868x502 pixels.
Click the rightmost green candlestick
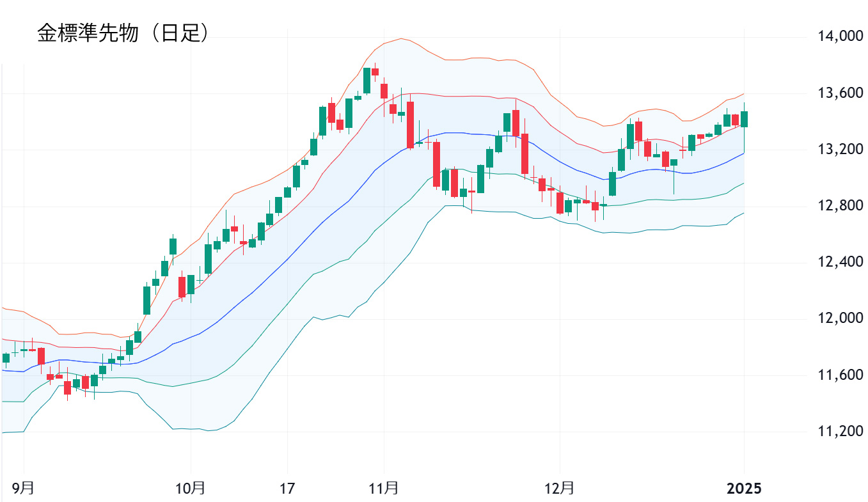745,119
